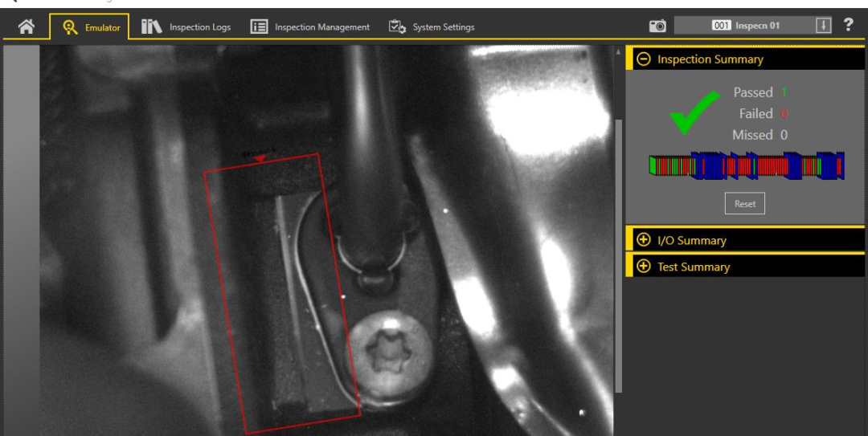The height and width of the screenshot is (436, 868).
Task: Click the pass/fail history bar strip
Action: coord(747,165)
